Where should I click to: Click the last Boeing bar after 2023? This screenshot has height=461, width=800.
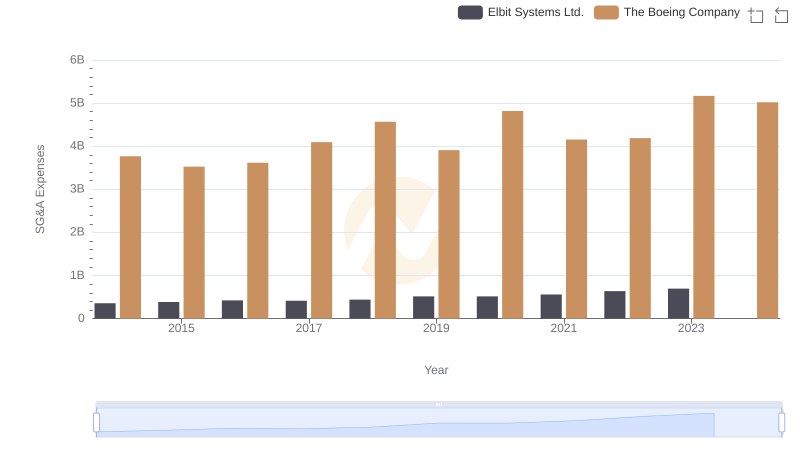pyautogui.click(x=767, y=210)
